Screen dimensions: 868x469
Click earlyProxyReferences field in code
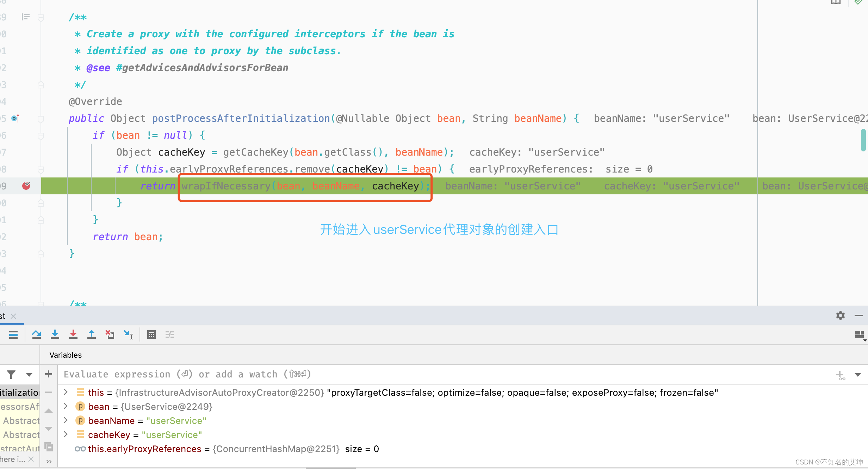[229, 169]
